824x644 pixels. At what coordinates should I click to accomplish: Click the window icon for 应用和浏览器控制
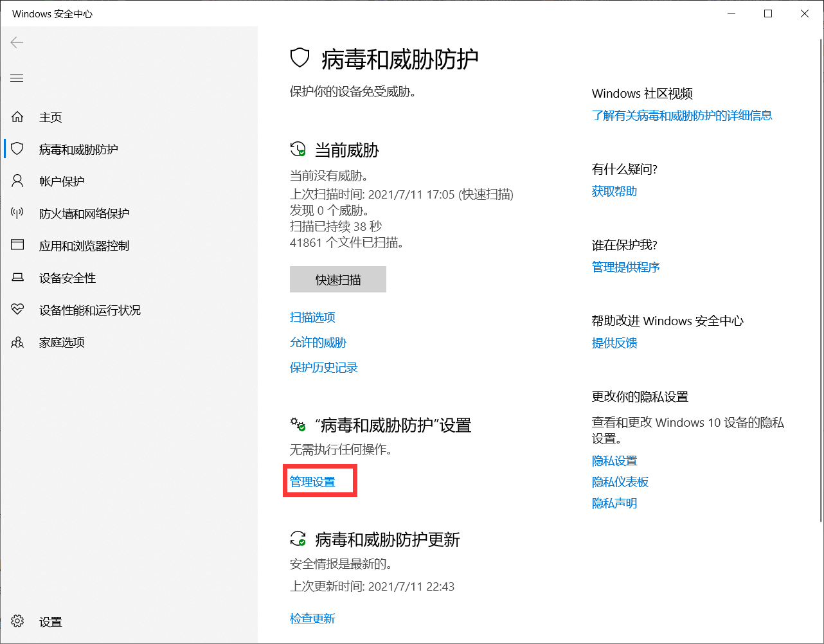coord(17,246)
